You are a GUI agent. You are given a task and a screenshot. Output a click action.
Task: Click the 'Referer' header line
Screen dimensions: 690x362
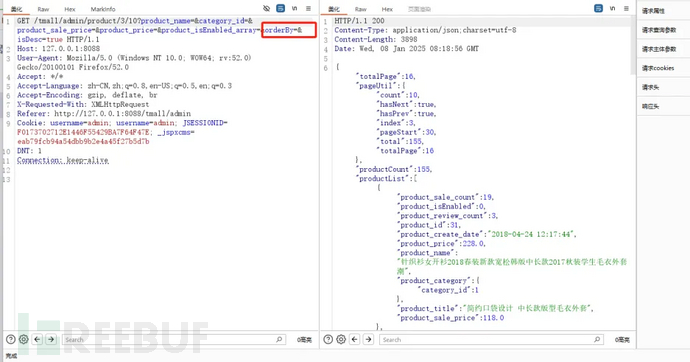104,113
